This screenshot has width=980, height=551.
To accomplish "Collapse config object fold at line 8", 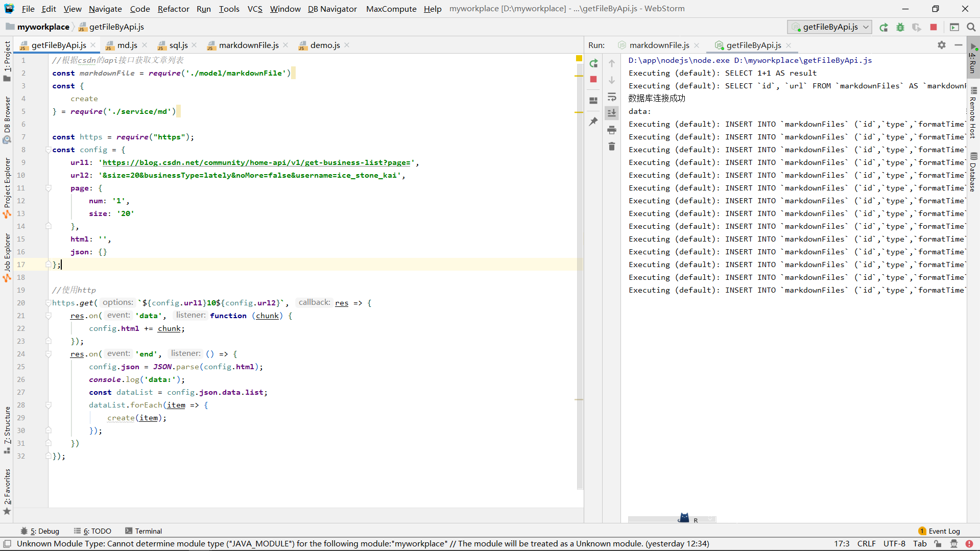I will pos(48,150).
